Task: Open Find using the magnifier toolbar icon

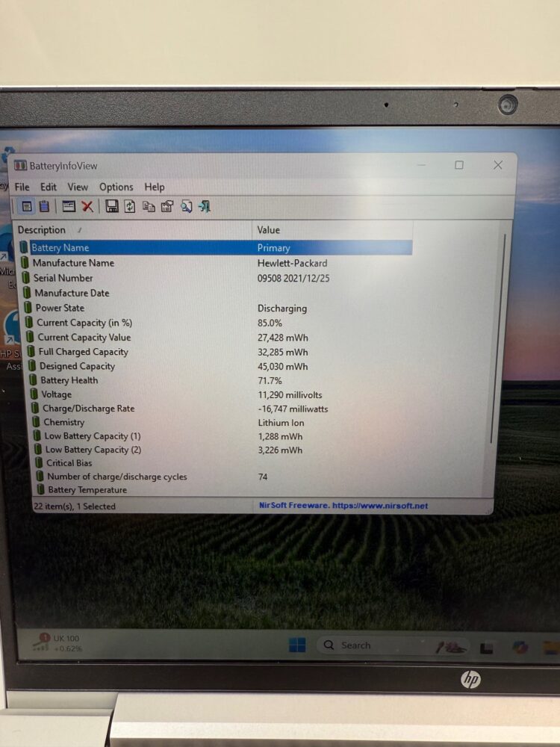Action: (x=186, y=207)
